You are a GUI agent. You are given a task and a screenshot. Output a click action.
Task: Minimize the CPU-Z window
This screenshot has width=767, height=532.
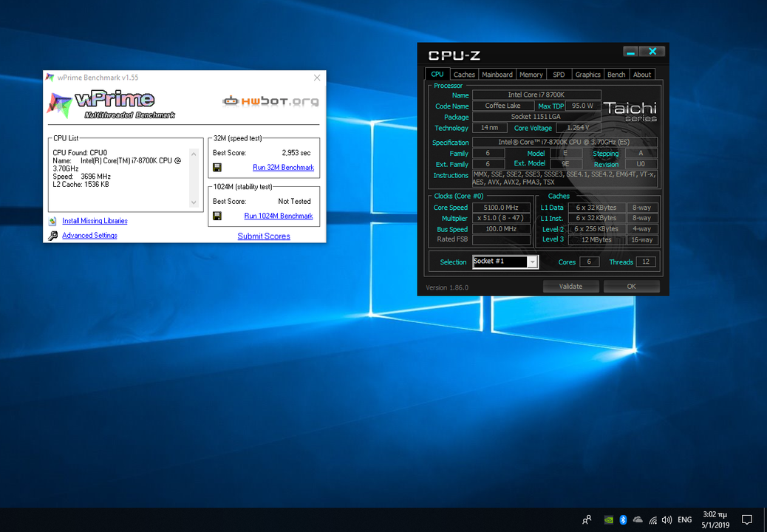(630, 51)
